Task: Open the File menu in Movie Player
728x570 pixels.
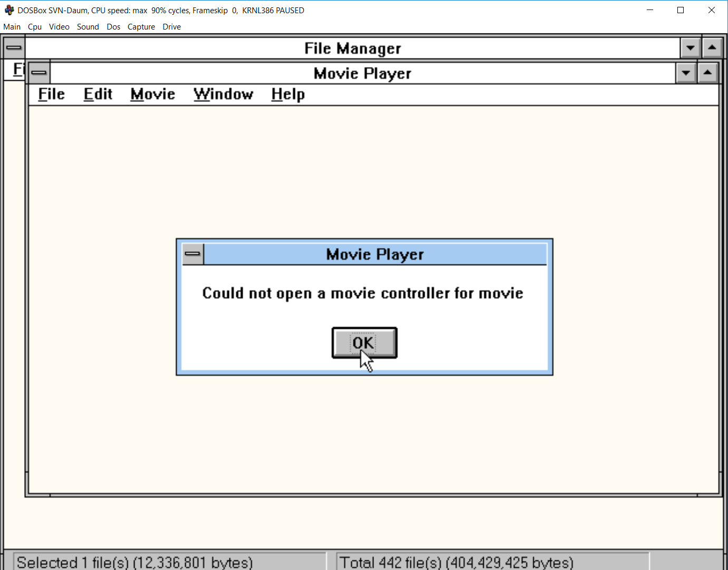Action: (51, 94)
